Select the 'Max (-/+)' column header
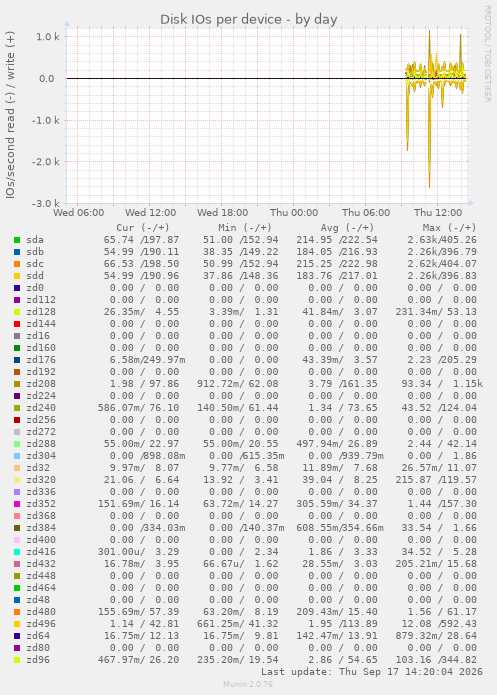Image resolution: width=497 pixels, height=695 pixels. [x=449, y=228]
